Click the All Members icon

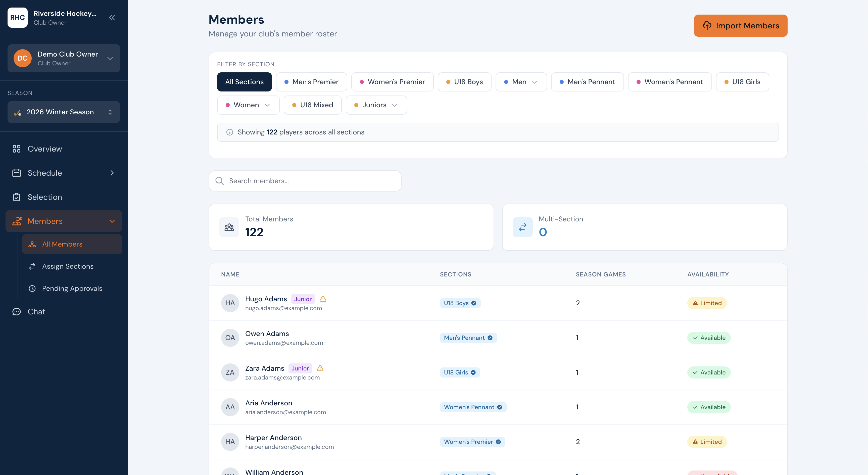pos(32,244)
